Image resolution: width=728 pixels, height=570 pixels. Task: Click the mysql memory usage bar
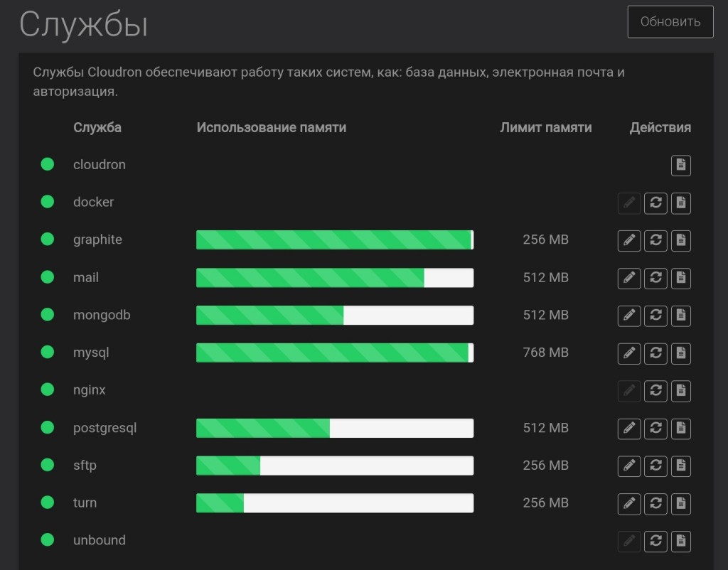pos(335,353)
